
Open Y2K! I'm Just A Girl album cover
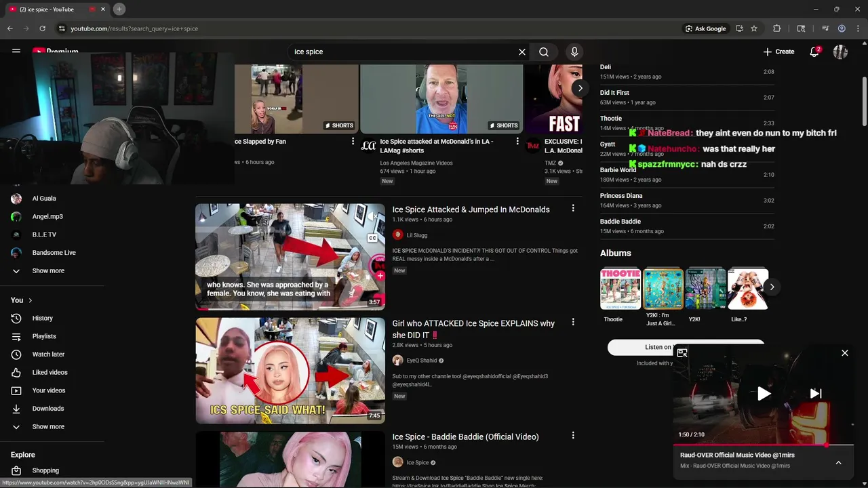coord(663,289)
